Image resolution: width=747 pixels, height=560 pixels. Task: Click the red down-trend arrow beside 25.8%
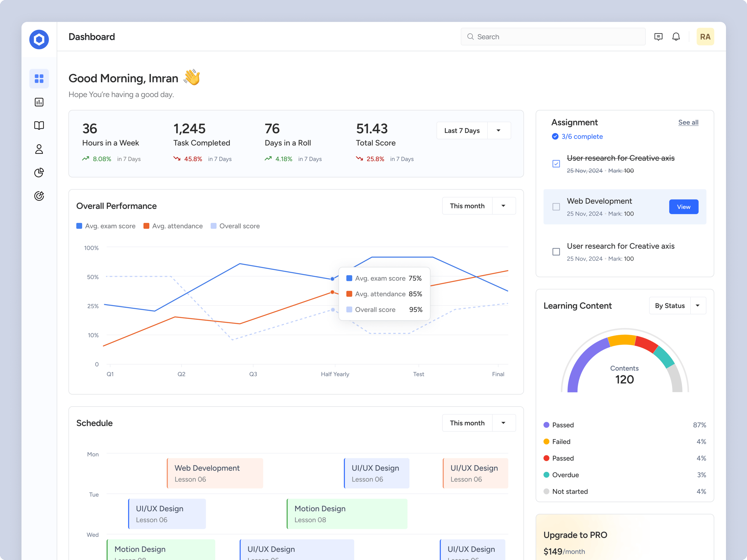359,159
